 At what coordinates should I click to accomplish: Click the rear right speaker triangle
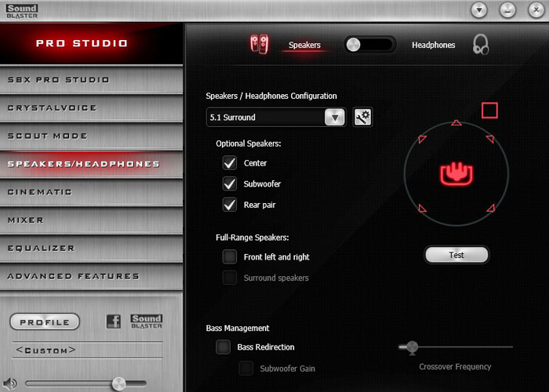[490, 208]
